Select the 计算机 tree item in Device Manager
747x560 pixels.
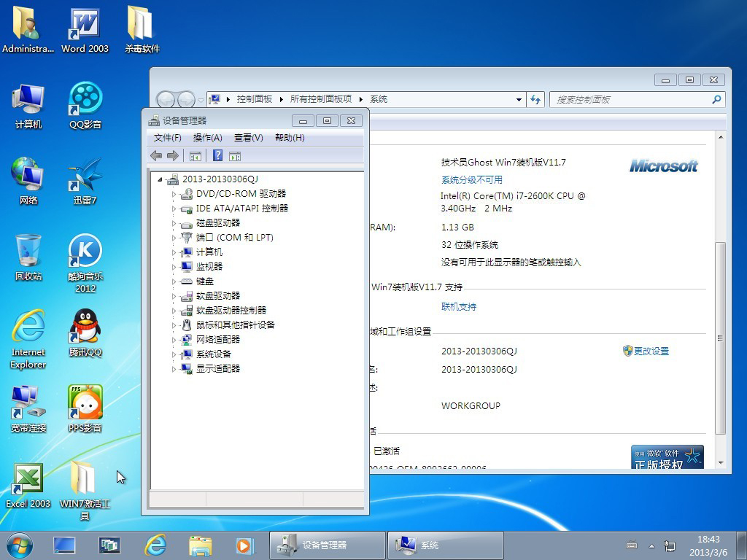pos(209,252)
